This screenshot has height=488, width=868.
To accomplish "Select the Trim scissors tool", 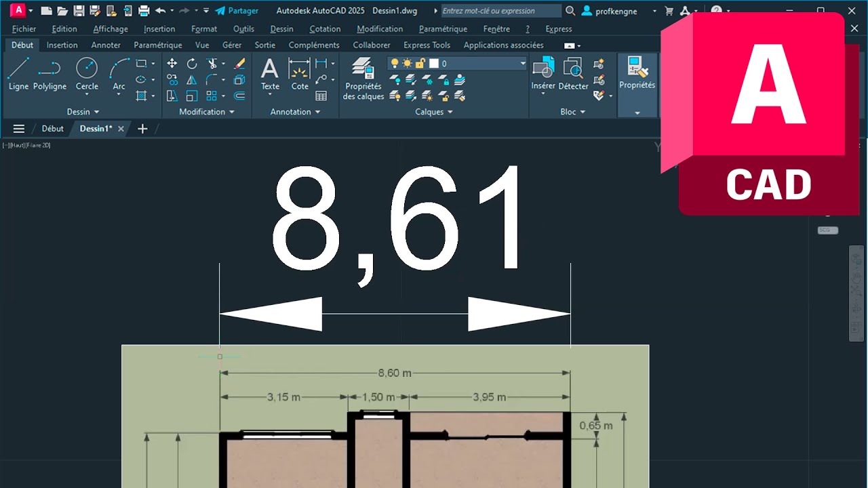I will [212, 64].
